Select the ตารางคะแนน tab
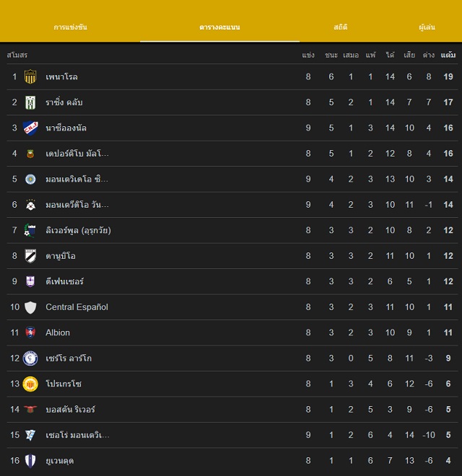Viewport: 462px width, 476px height. (x=219, y=27)
